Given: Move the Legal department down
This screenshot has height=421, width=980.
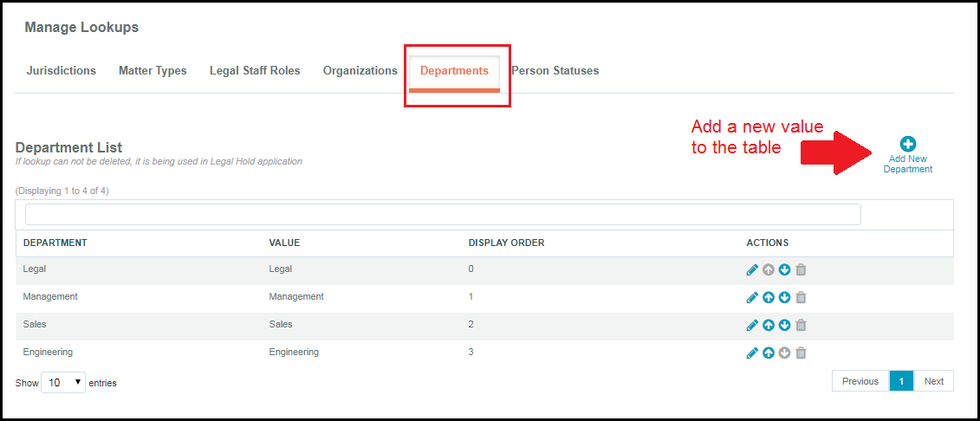Looking at the screenshot, I should [x=784, y=270].
